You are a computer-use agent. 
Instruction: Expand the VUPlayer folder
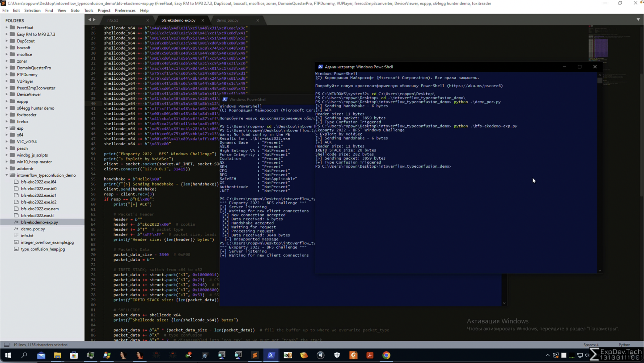pos(7,81)
